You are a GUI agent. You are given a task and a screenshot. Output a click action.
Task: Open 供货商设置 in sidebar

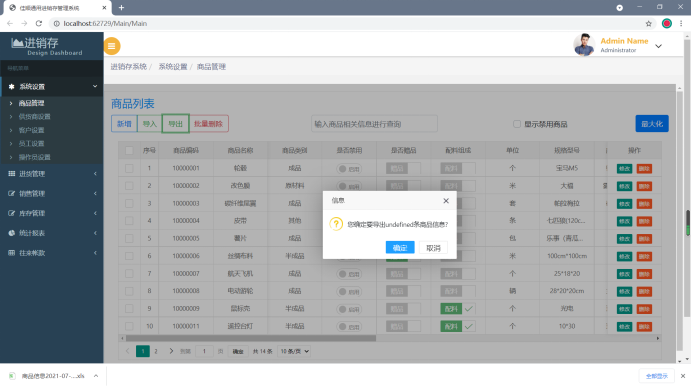(x=34, y=116)
